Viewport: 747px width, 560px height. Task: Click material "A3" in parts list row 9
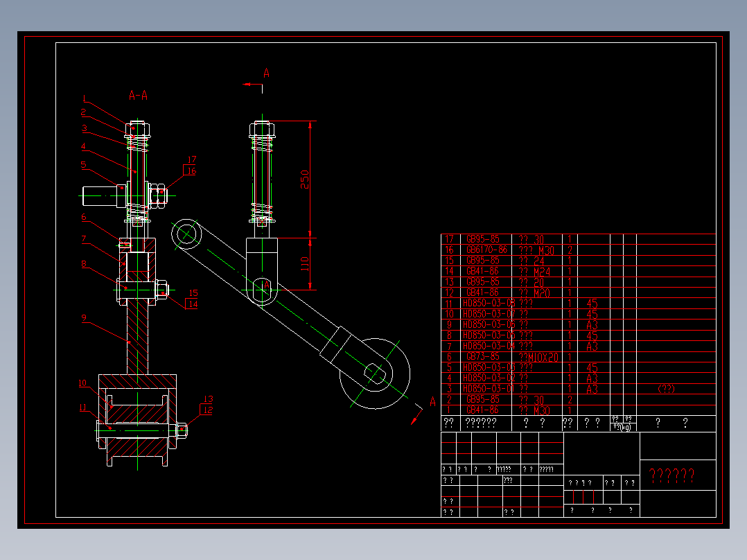tap(592, 325)
